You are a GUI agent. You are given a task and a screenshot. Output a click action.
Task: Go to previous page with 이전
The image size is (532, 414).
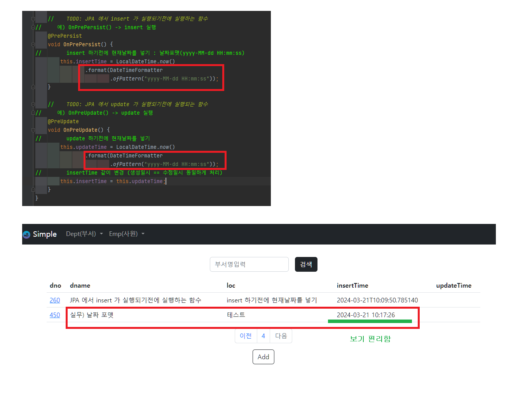pos(246,336)
